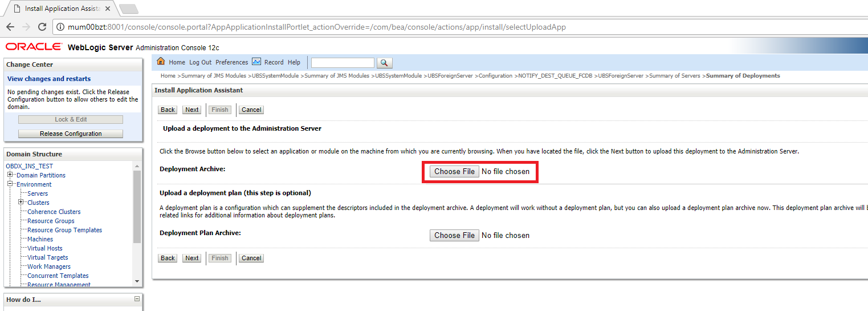Collapse the Environment tree node
The height and width of the screenshot is (311, 868).
click(x=10, y=184)
